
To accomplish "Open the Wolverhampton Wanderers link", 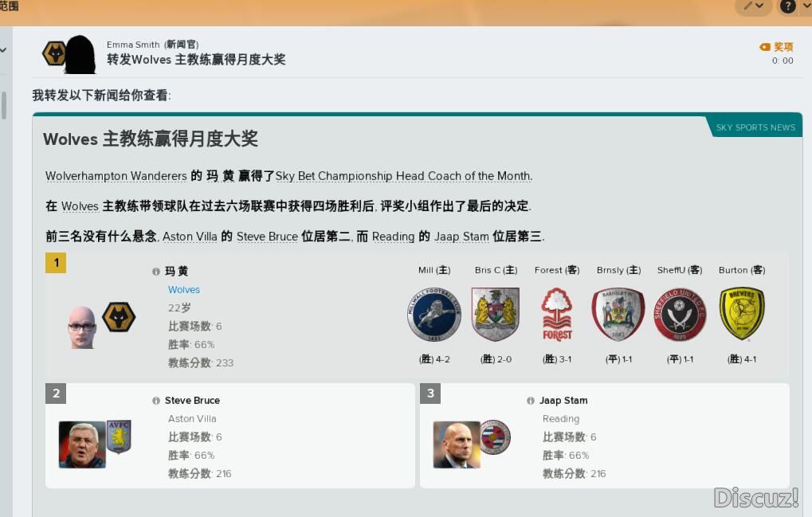I will click(x=116, y=176).
